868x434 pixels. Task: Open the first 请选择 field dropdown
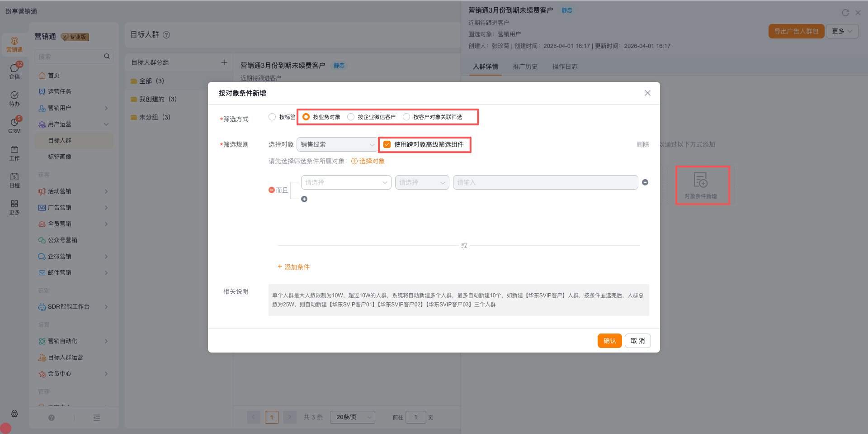pos(346,182)
